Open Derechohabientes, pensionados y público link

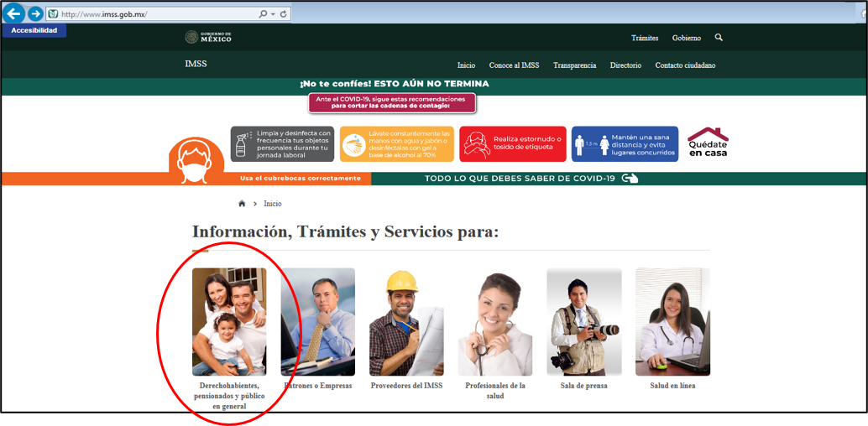[x=229, y=396]
